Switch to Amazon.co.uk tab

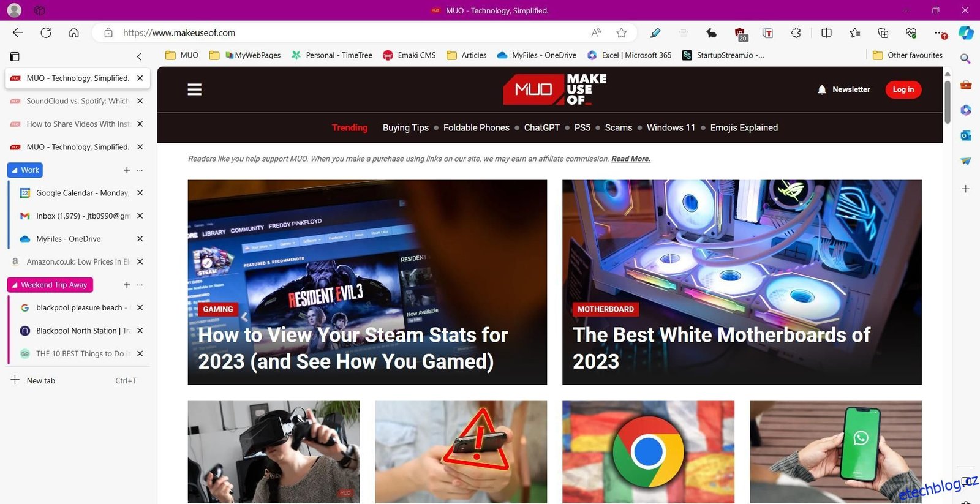78,261
